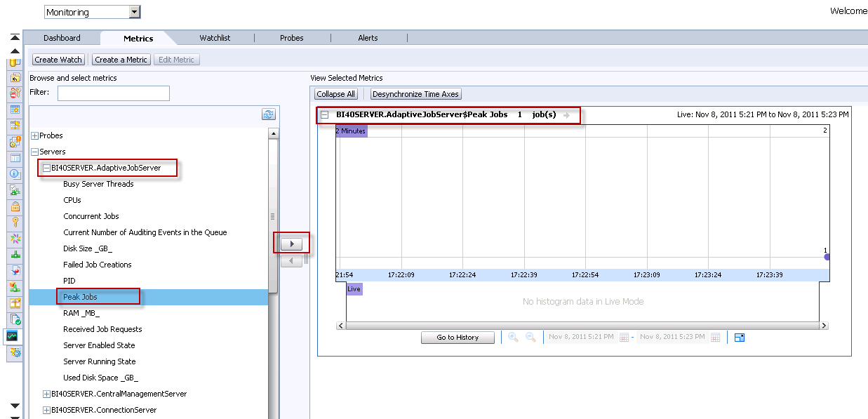
Task: Click the purple data point on graph
Action: (x=827, y=257)
